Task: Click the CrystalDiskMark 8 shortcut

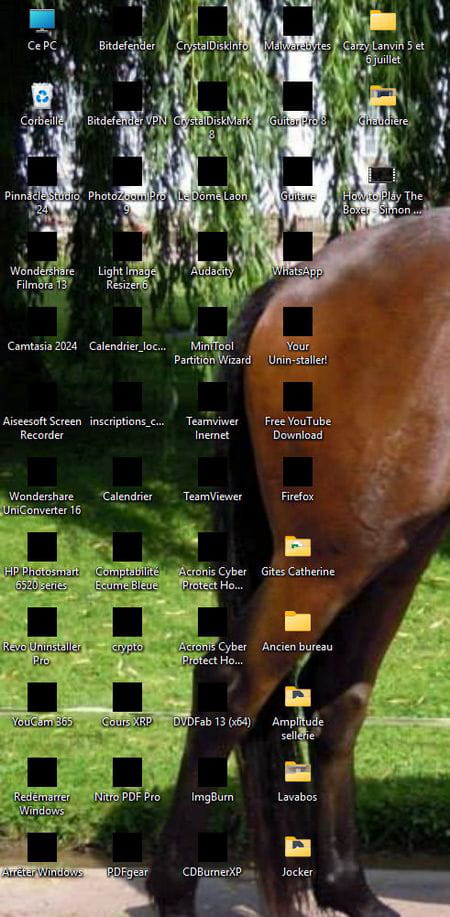Action: coord(212,96)
